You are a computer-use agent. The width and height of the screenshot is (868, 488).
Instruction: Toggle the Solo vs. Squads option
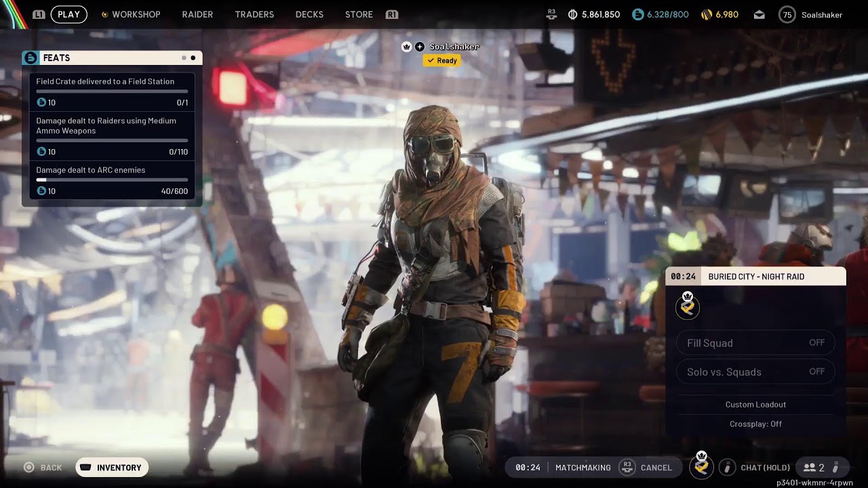(x=755, y=371)
